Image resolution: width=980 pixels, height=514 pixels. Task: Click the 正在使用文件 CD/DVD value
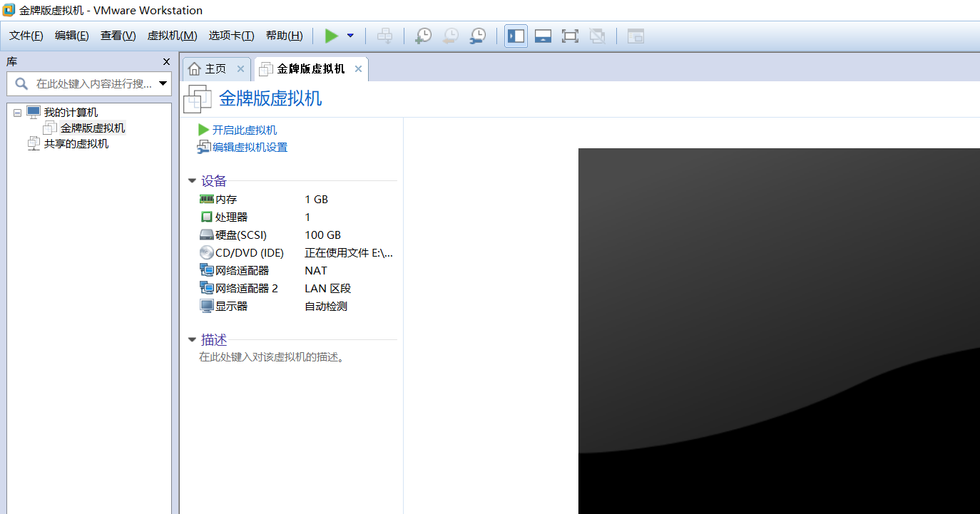click(x=349, y=253)
